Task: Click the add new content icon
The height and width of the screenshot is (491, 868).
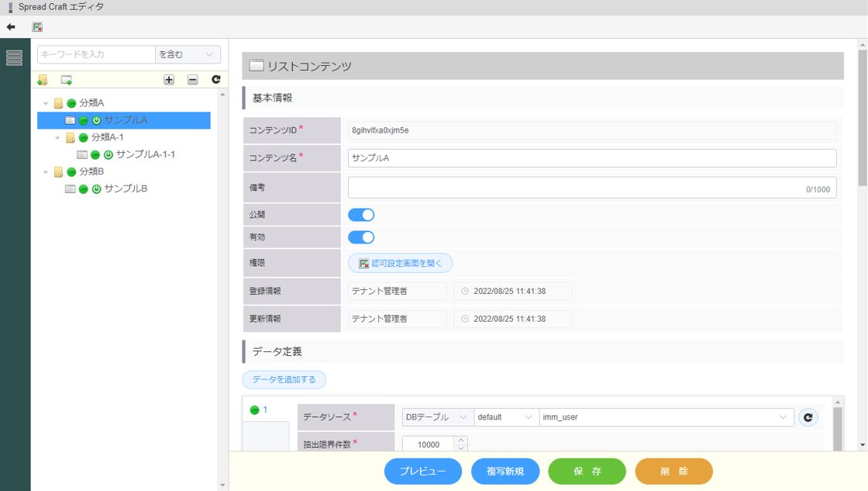Action: pyautogui.click(x=67, y=80)
